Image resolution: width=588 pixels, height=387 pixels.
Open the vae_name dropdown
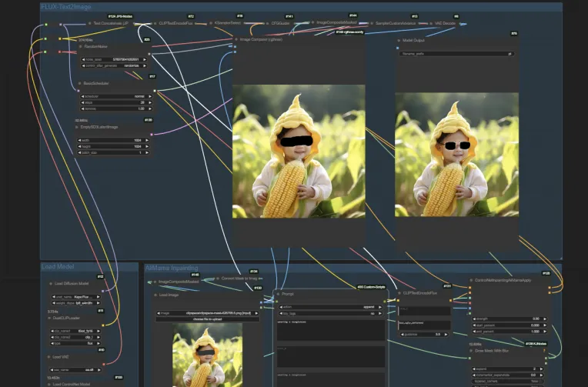pos(75,370)
